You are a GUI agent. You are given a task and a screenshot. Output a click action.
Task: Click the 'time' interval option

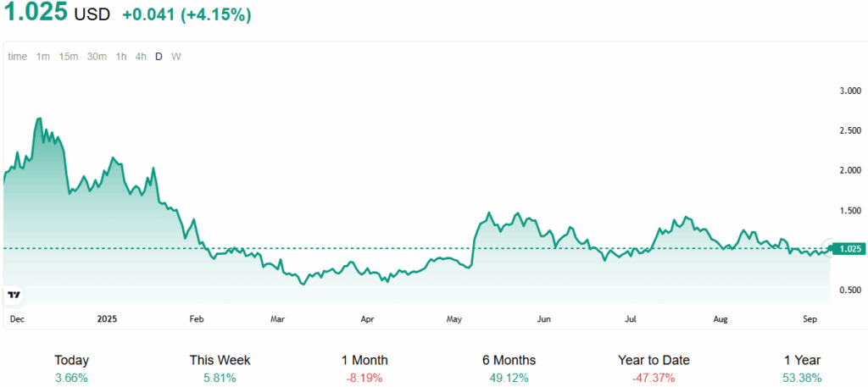tap(17, 57)
